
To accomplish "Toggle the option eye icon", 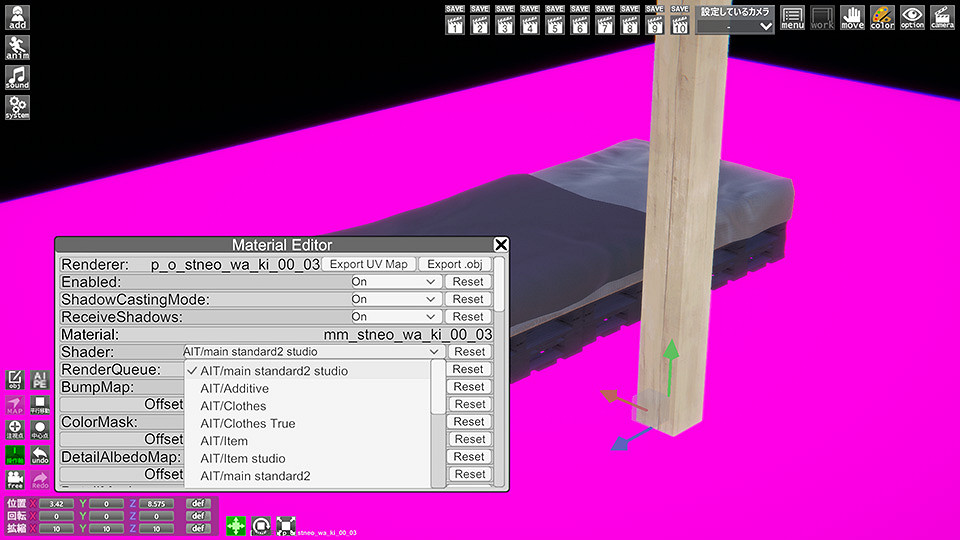I will click(x=912, y=17).
